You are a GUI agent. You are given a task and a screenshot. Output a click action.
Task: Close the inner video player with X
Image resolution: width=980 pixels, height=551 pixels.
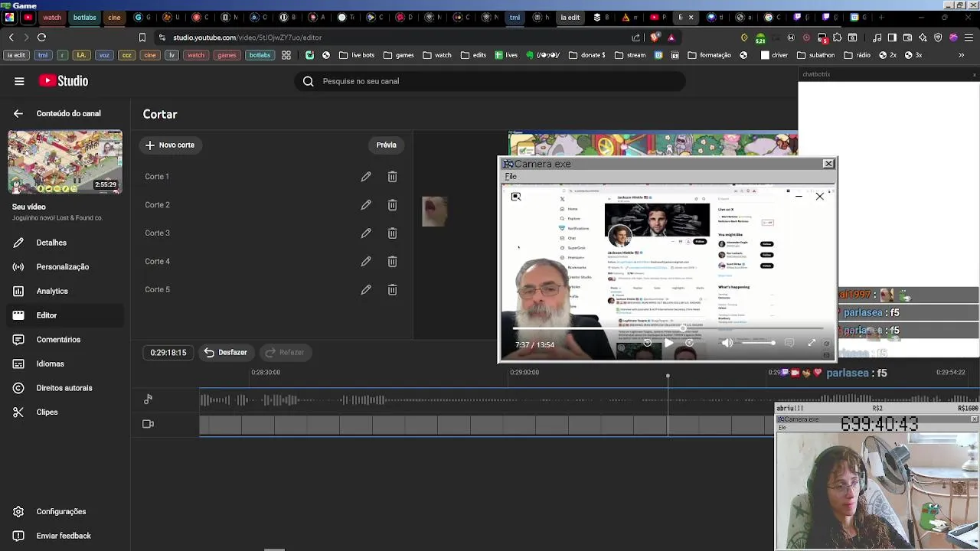pos(819,197)
